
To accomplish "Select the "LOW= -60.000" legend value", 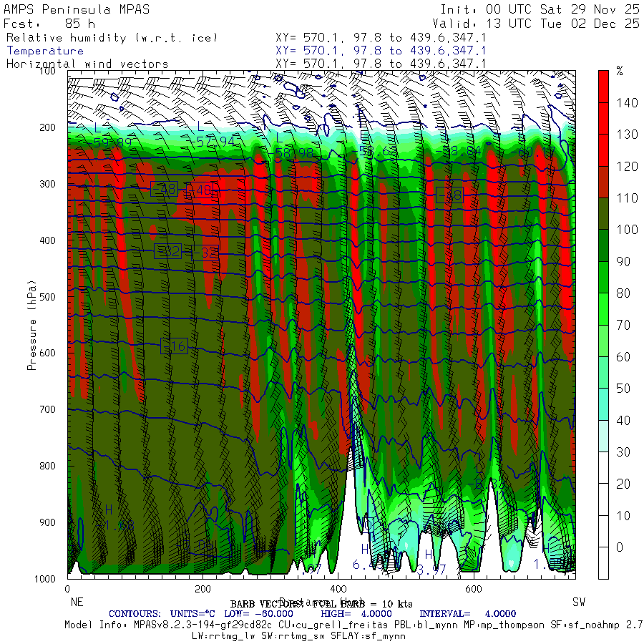I will click(259, 614).
